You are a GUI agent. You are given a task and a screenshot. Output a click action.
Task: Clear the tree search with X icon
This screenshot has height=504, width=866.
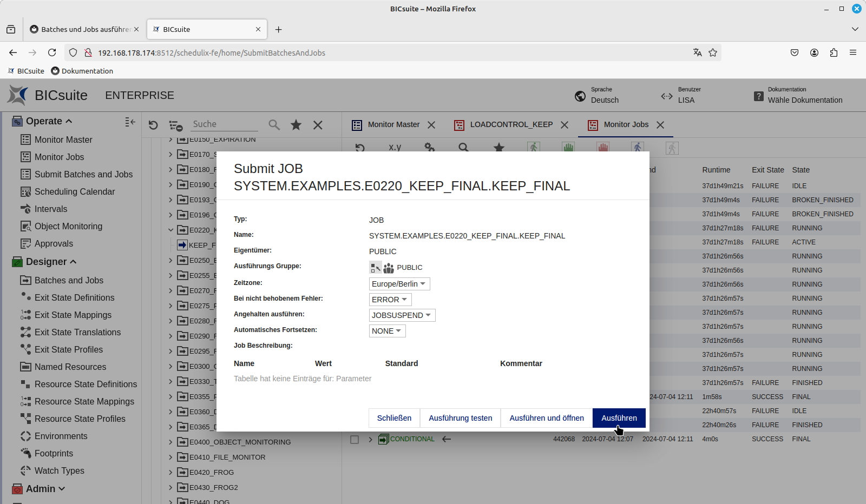[318, 125]
